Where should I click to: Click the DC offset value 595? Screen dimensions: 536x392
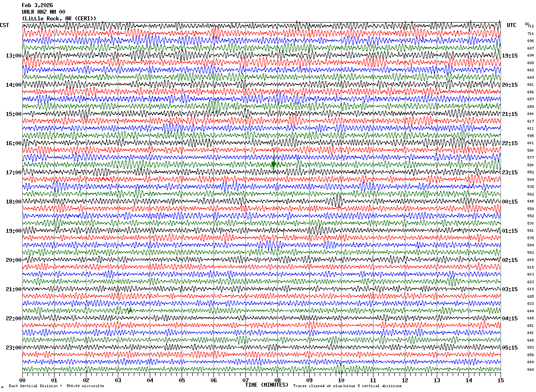point(531,136)
